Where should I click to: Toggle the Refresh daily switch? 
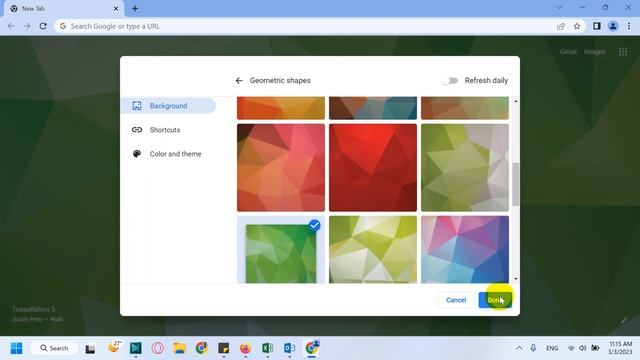click(x=450, y=81)
